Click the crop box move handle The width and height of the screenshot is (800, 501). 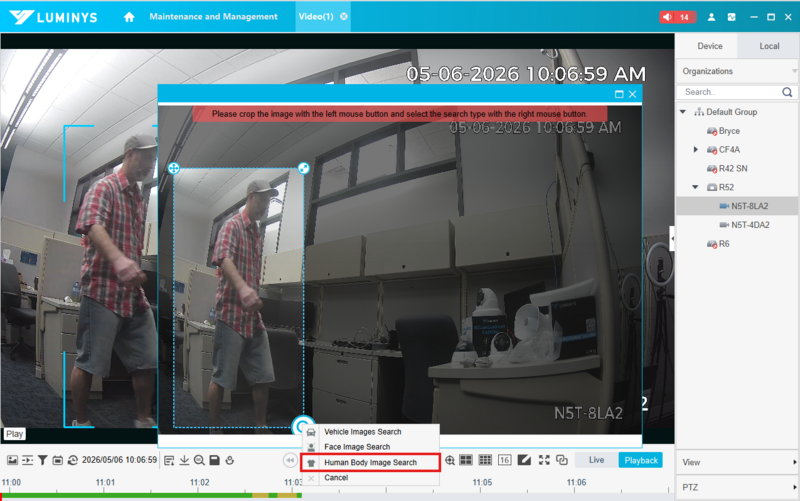pos(173,168)
